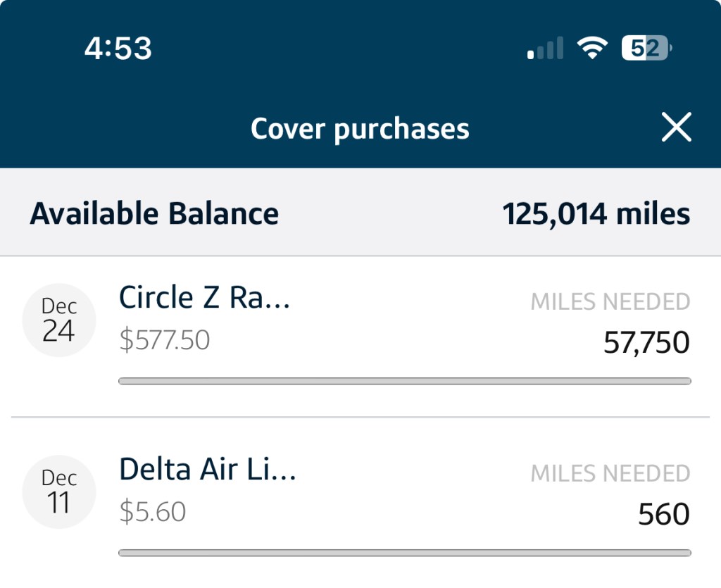This screenshot has height=588, width=721.
Task: Click the Delta Air purchase progress bar
Action: click(x=405, y=553)
